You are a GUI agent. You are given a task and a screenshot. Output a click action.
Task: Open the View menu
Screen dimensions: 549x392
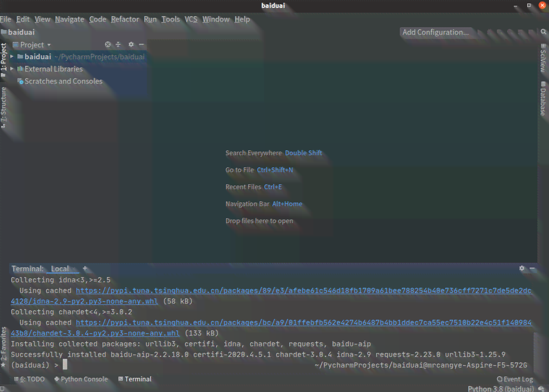[42, 19]
